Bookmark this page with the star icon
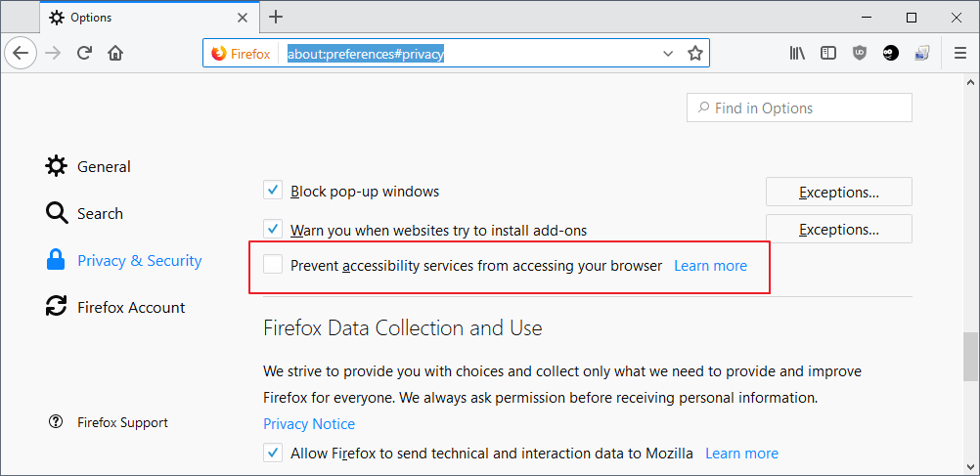 (x=695, y=54)
